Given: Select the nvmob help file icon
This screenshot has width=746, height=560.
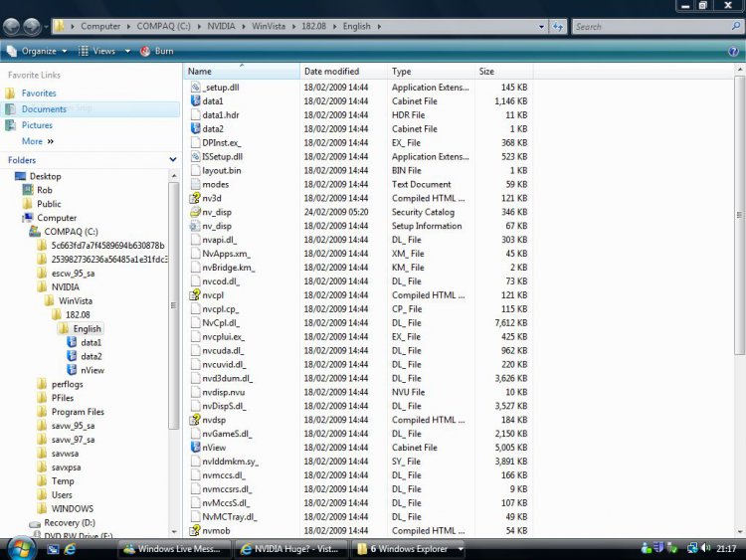Looking at the screenshot, I should pyautogui.click(x=195, y=530).
